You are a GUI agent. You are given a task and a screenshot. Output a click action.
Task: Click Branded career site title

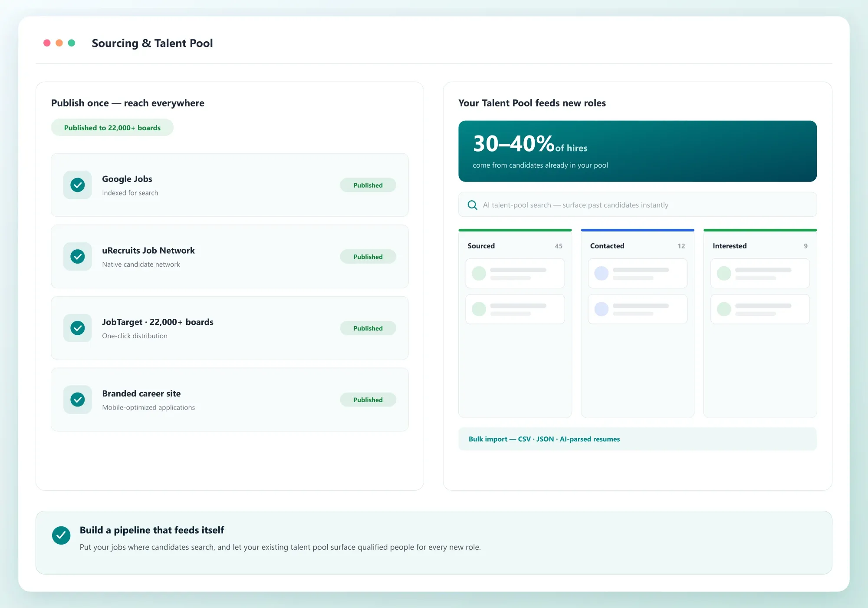click(141, 393)
